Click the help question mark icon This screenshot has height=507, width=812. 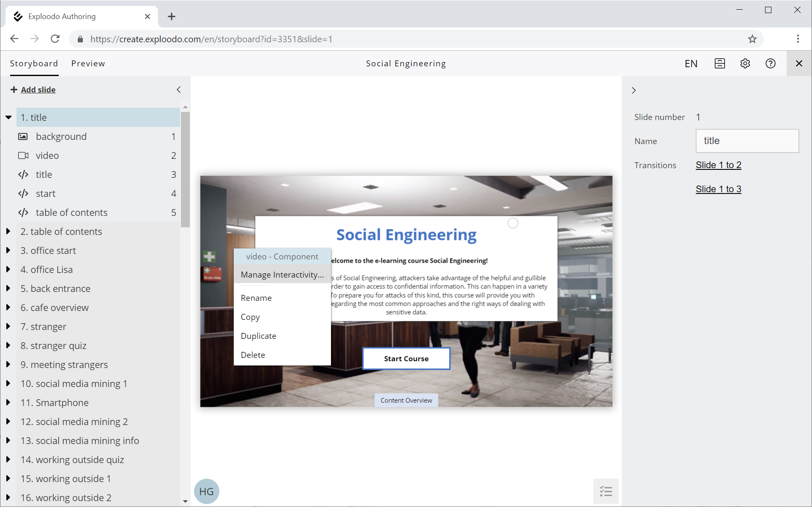(x=770, y=63)
